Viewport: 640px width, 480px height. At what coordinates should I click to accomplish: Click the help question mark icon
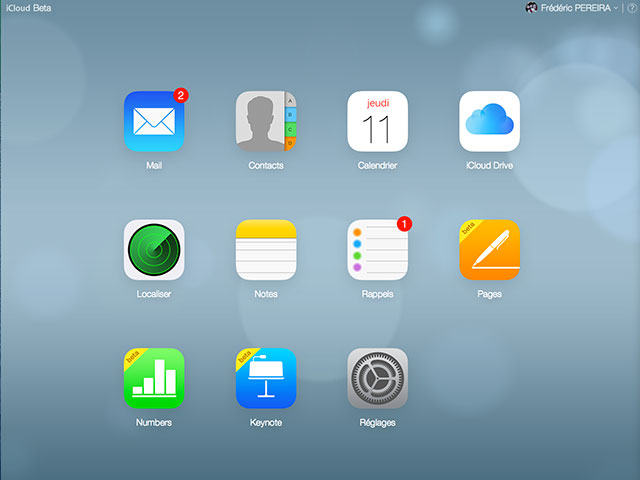[631, 8]
